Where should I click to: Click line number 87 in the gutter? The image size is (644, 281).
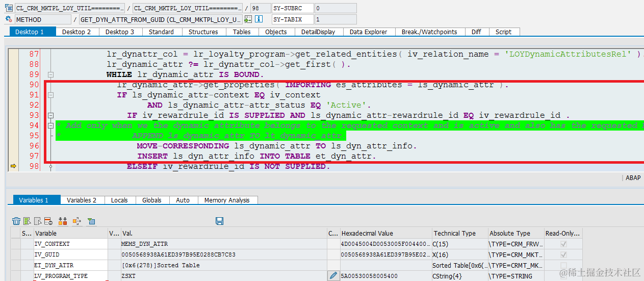34,54
